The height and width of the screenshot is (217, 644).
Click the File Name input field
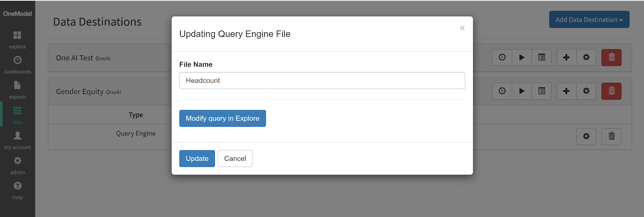coord(322,81)
